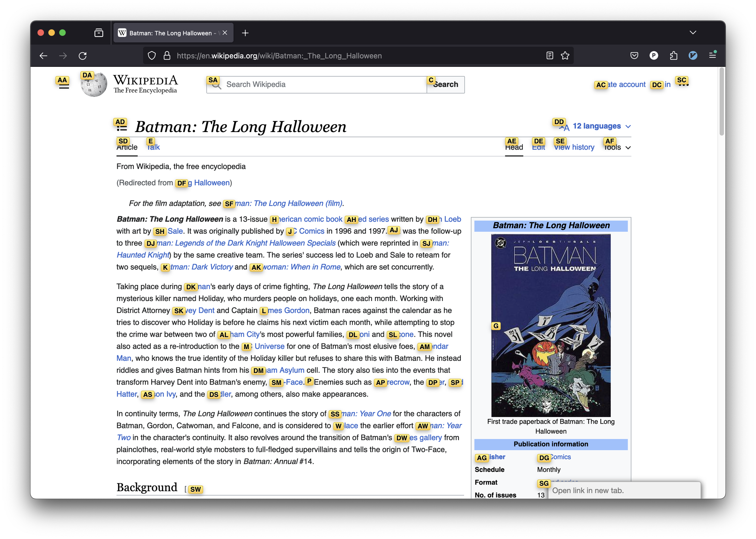The image size is (756, 539).
Task: Switch to the Article tab
Action: tap(127, 148)
